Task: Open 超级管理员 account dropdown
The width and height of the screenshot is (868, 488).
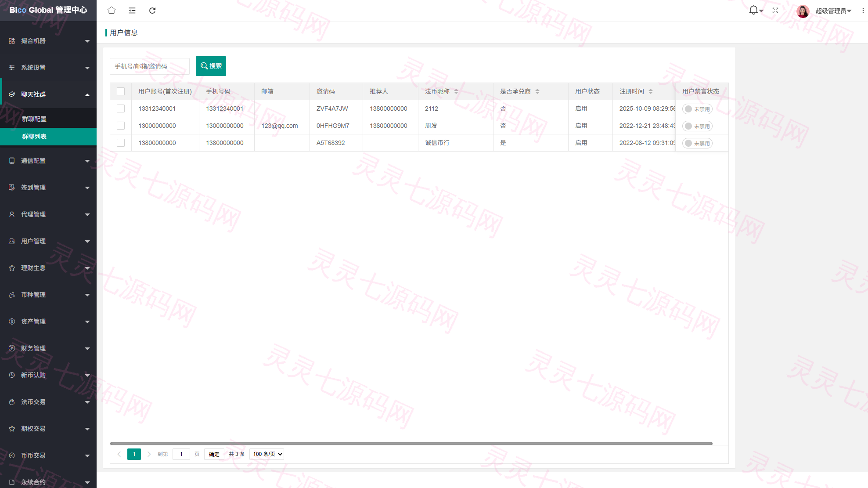Action: 833,11
